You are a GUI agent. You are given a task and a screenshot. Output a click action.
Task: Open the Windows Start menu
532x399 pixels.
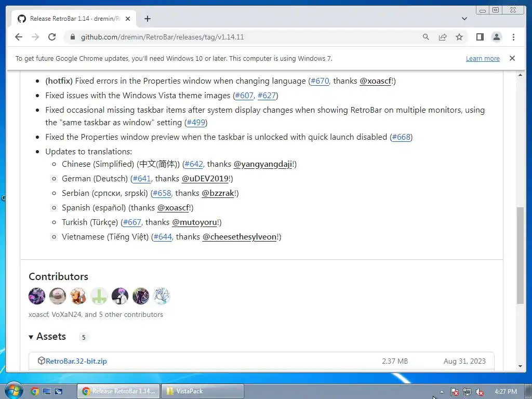coord(14,390)
